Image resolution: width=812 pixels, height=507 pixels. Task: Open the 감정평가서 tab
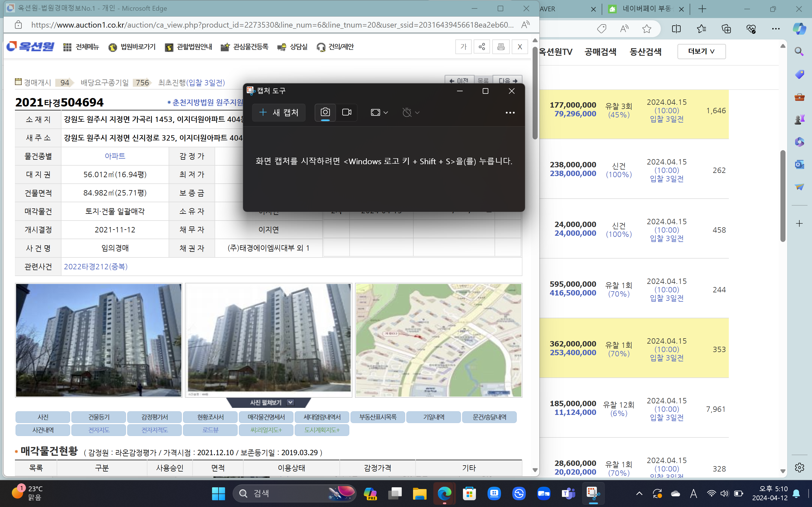pos(154,417)
